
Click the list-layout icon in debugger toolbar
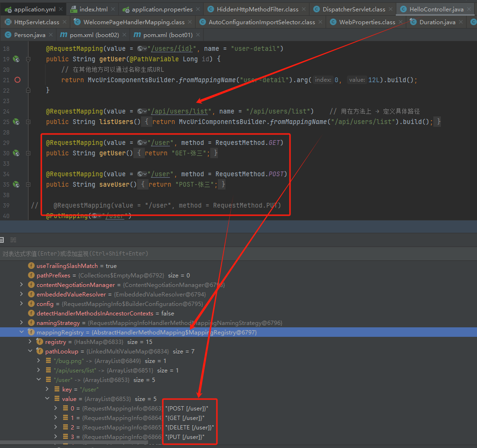(13, 240)
